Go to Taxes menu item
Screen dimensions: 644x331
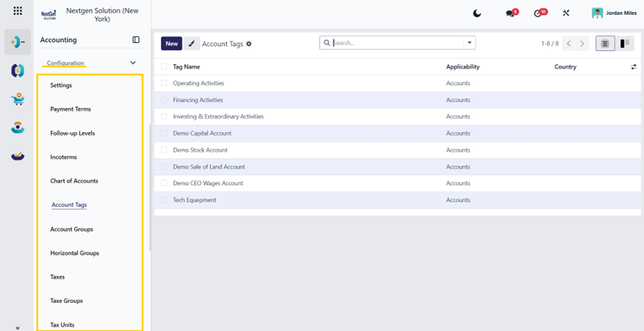58,277
